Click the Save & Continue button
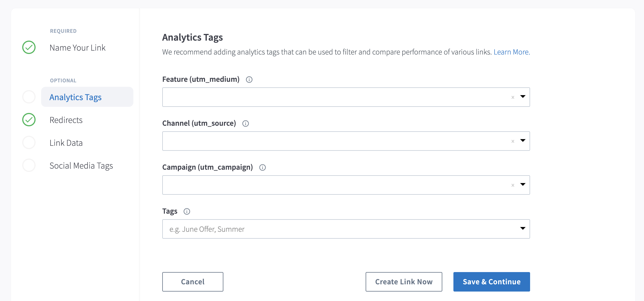This screenshot has width=644, height=301. coord(491,282)
